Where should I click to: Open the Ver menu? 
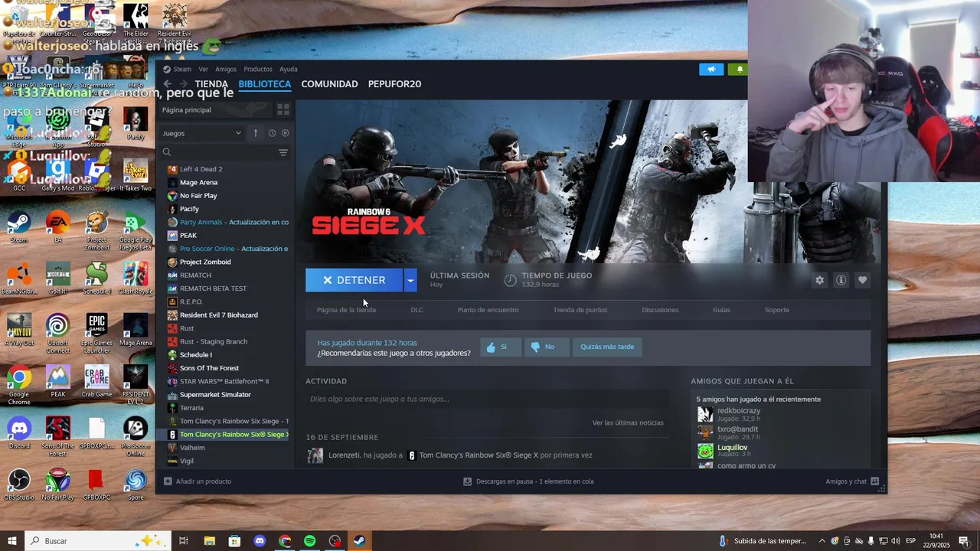(x=204, y=69)
